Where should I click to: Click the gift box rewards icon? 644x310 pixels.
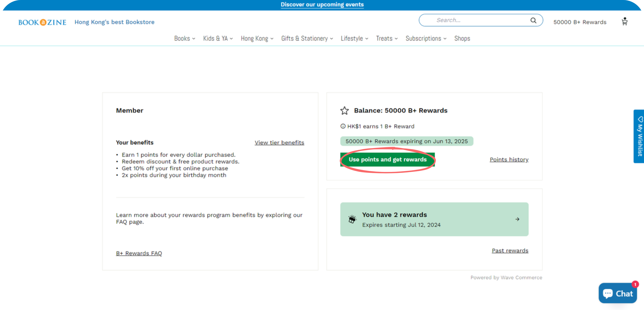352,219
